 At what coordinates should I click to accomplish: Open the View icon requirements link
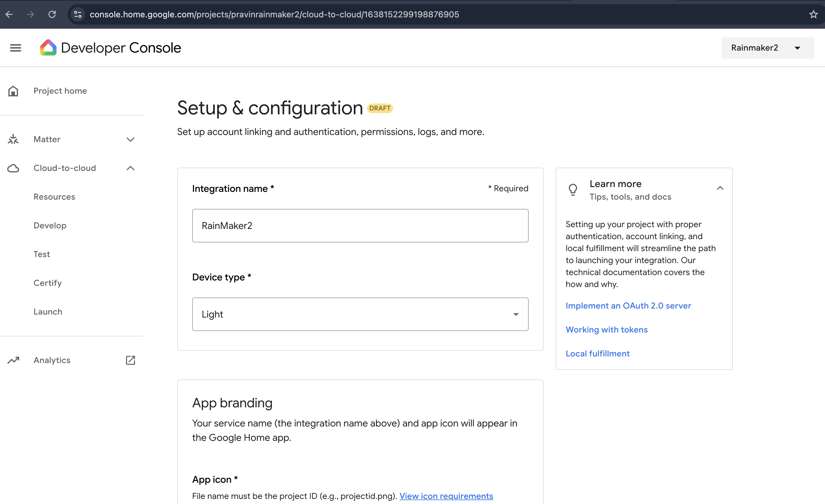(446, 496)
